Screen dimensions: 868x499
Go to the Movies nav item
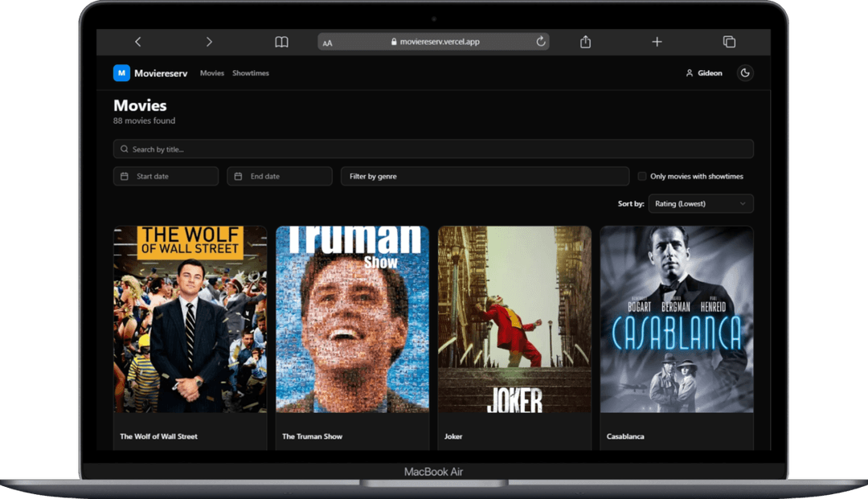click(x=212, y=73)
